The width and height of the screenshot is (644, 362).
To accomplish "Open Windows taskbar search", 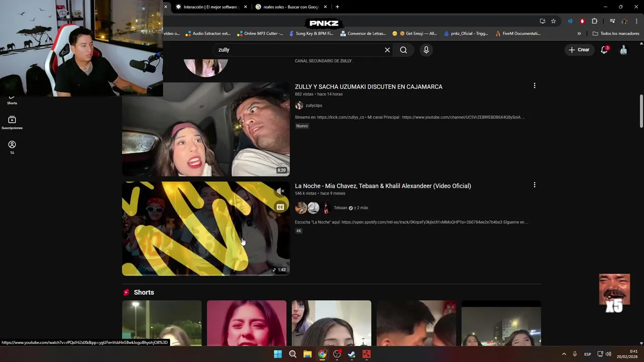I will (x=292, y=354).
